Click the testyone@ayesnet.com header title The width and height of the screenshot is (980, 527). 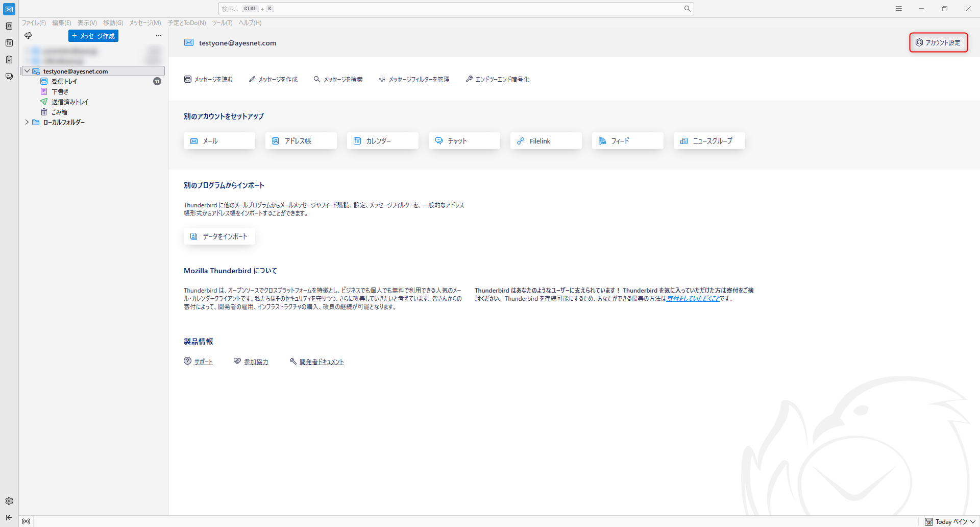tap(237, 43)
